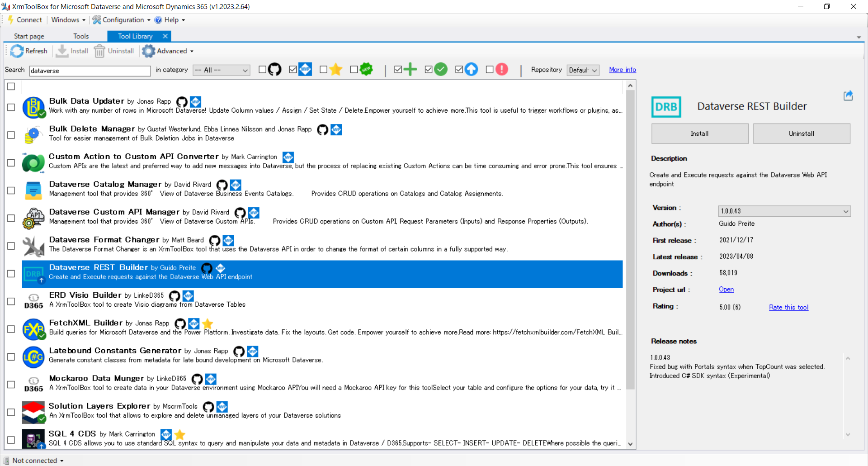Toggle the star rating filter checkbox
The width and height of the screenshot is (868, 466).
point(323,70)
